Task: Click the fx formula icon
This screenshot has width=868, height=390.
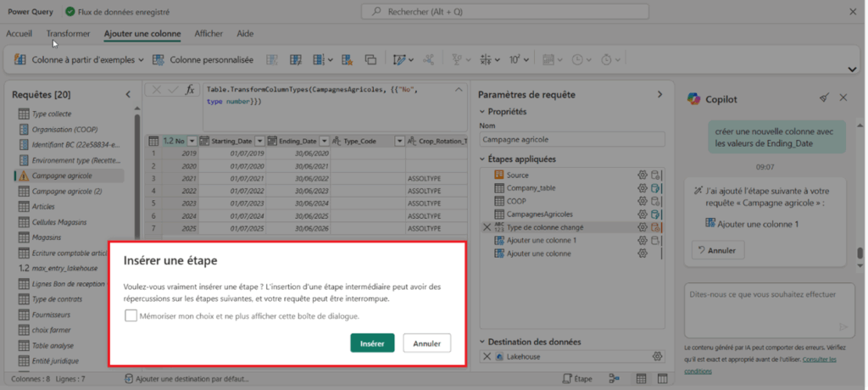Action: click(191, 90)
